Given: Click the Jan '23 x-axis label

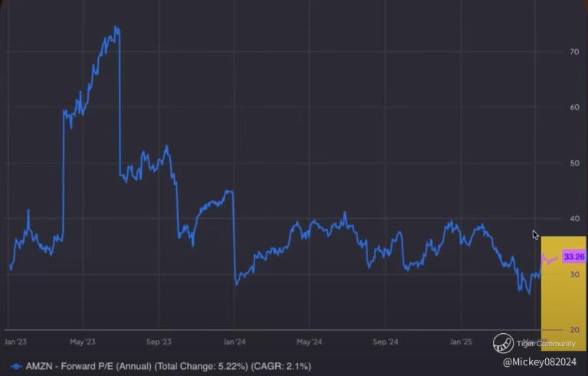Looking at the screenshot, I should (15, 342).
